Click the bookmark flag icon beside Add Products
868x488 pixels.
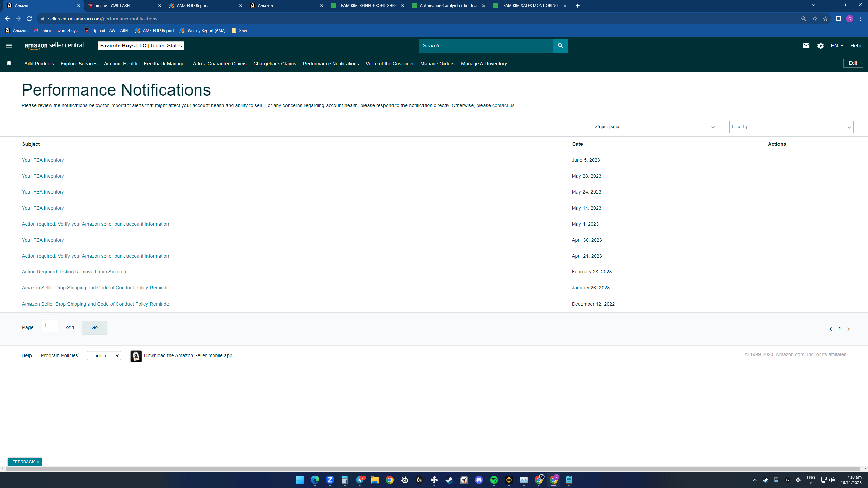pyautogui.click(x=9, y=63)
